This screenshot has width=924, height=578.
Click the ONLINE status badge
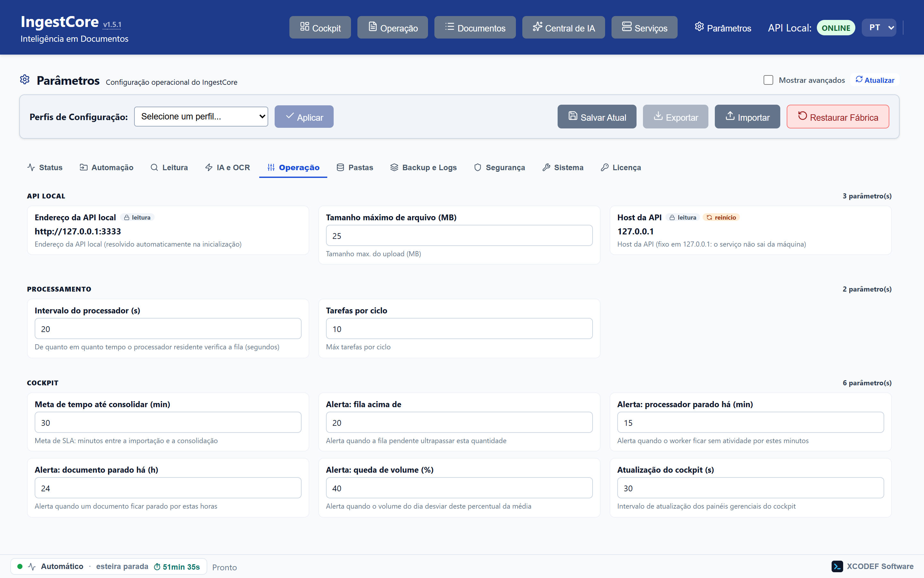836,28
